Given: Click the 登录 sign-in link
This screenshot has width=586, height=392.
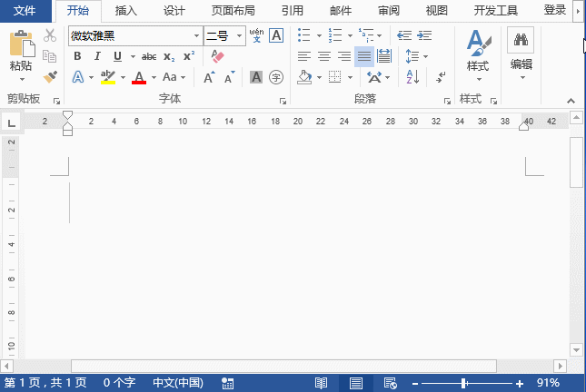Looking at the screenshot, I should point(554,11).
